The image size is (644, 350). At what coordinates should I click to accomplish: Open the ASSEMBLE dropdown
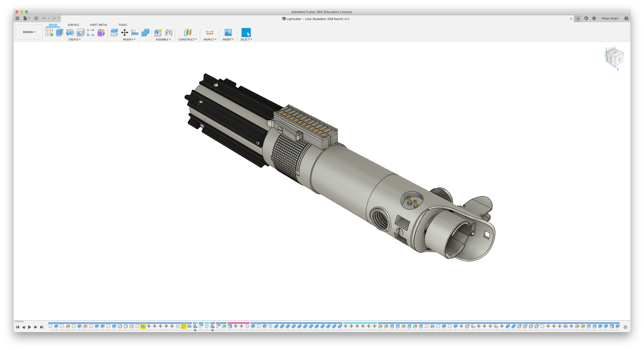(x=163, y=40)
